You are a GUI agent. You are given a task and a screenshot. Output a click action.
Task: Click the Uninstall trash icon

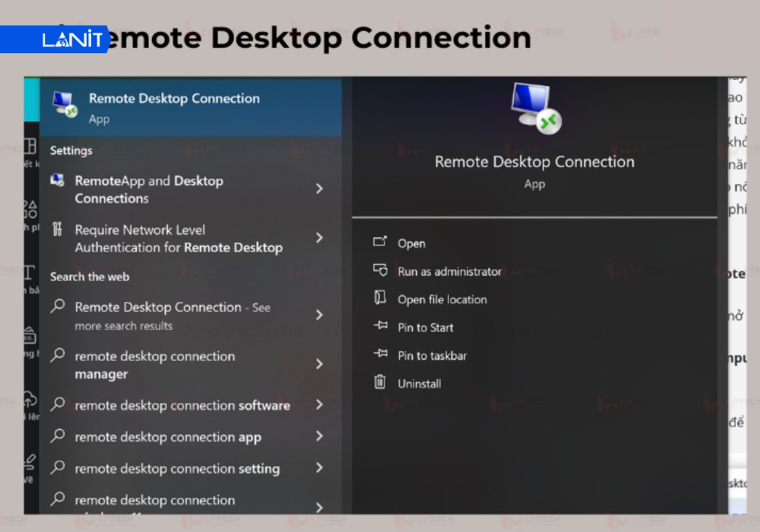[x=379, y=383]
